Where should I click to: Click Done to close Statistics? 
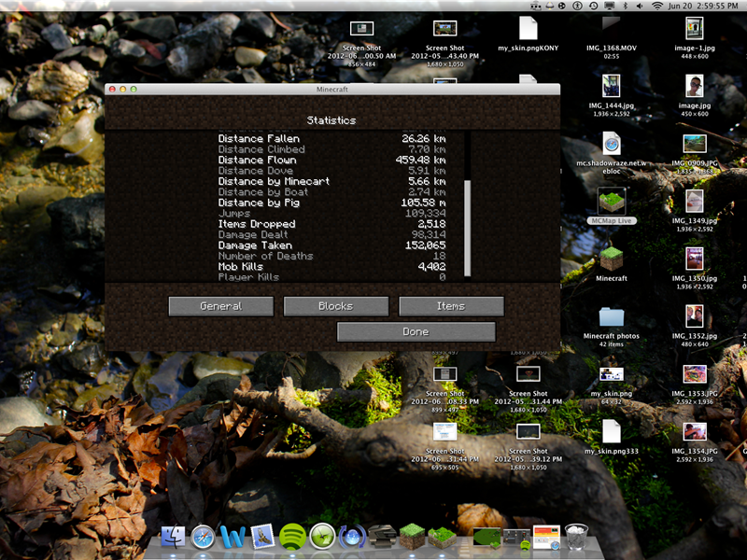416,332
